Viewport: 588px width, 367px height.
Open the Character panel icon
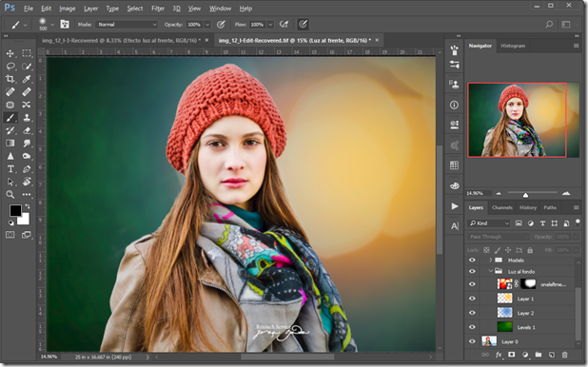(x=455, y=226)
